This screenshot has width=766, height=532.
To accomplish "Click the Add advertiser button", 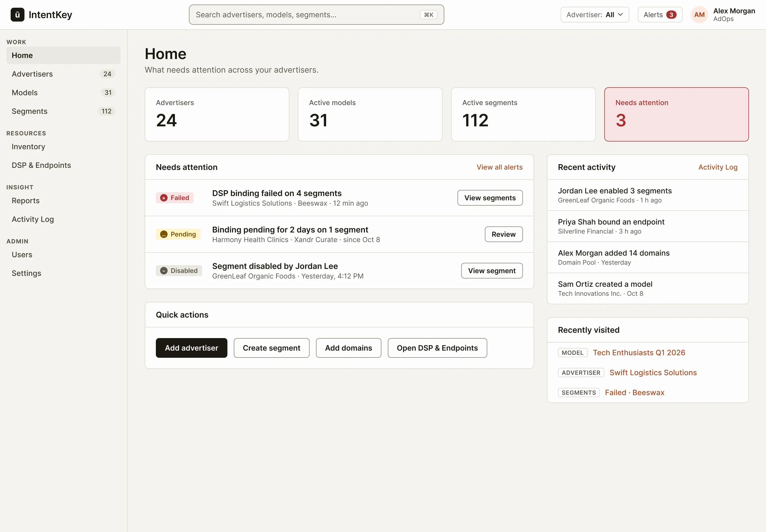I will [191, 348].
